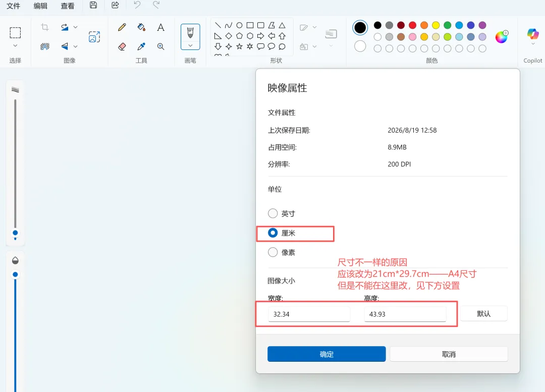Choose the yellow color swatch
Screen dimensions: 545x392
pos(436,25)
